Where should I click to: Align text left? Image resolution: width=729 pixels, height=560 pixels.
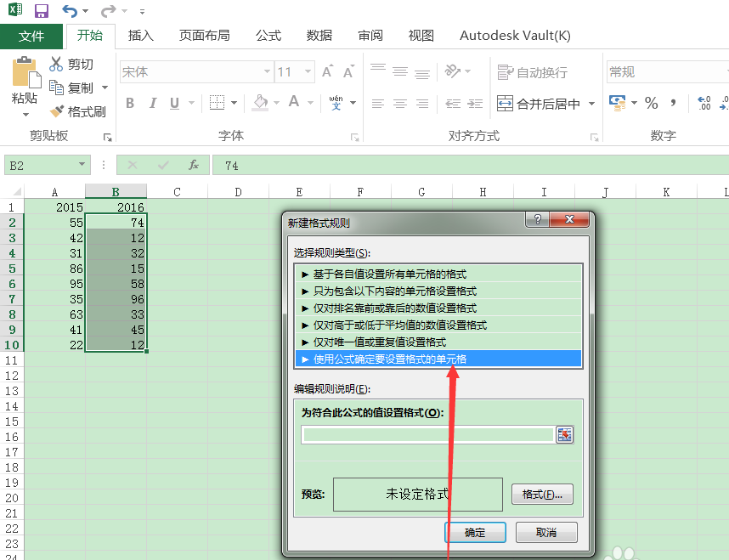pos(378,104)
